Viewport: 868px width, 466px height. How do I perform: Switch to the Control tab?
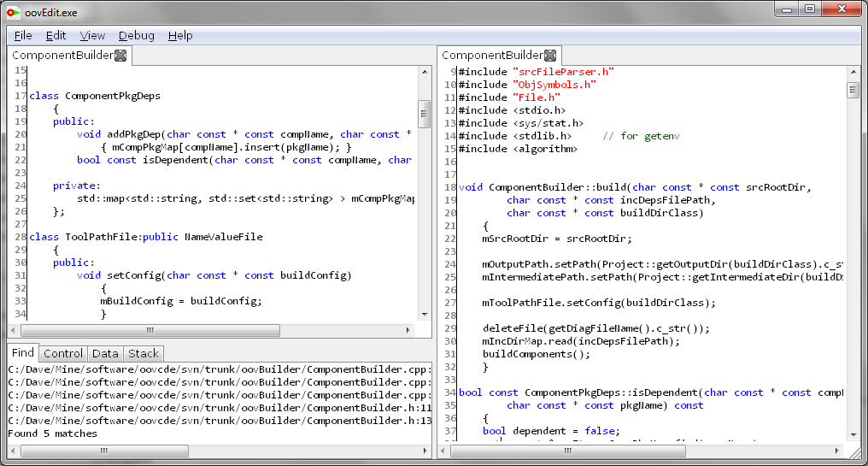click(63, 353)
